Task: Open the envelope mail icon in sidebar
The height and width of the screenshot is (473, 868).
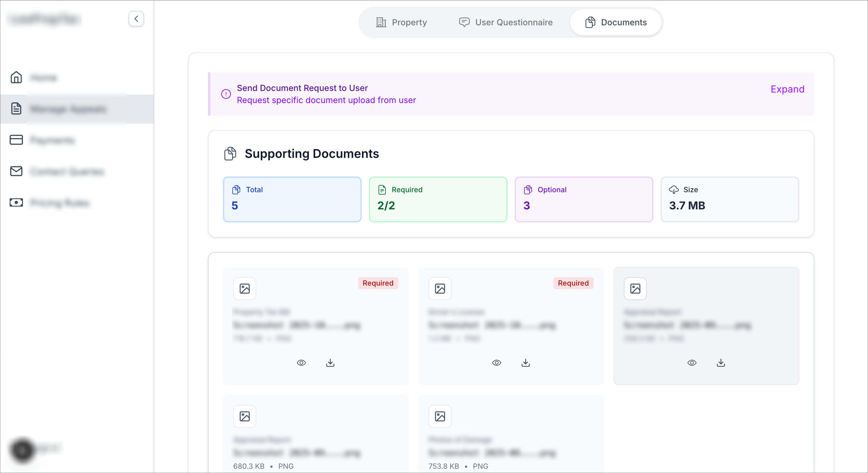Action: tap(16, 171)
